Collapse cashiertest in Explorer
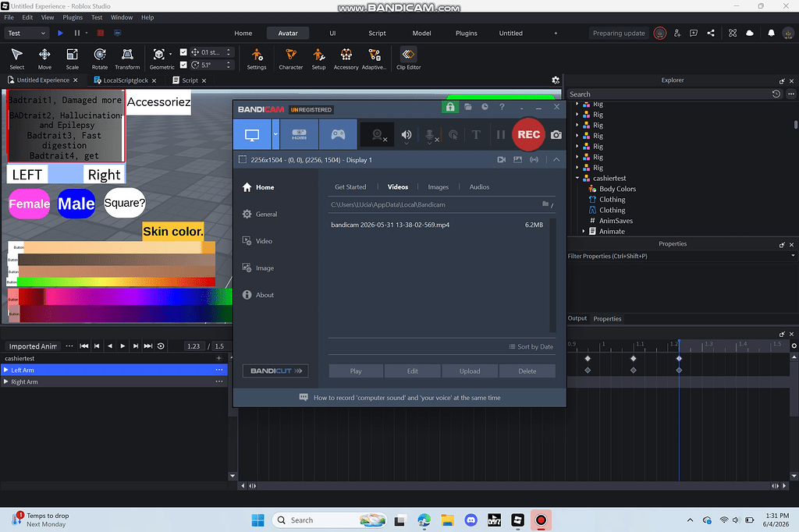799x532 pixels. coord(577,179)
